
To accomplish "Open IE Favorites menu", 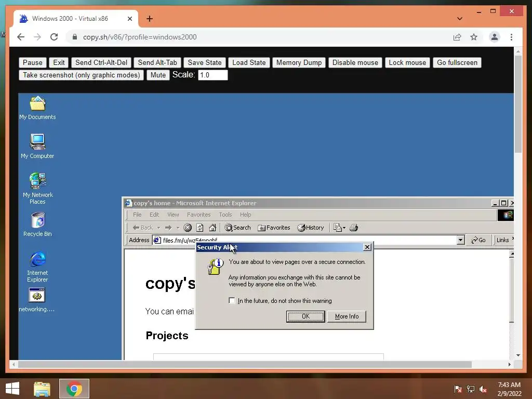I will [x=199, y=215].
